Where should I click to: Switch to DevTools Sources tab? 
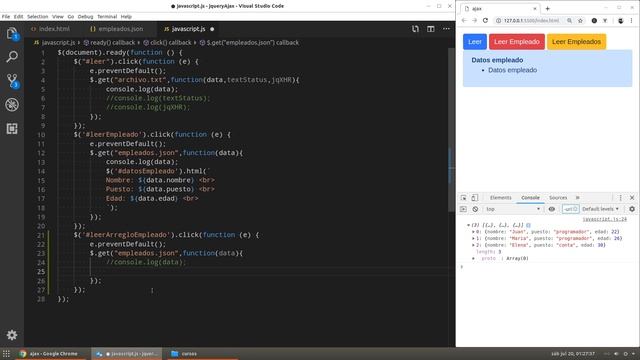[x=558, y=198]
